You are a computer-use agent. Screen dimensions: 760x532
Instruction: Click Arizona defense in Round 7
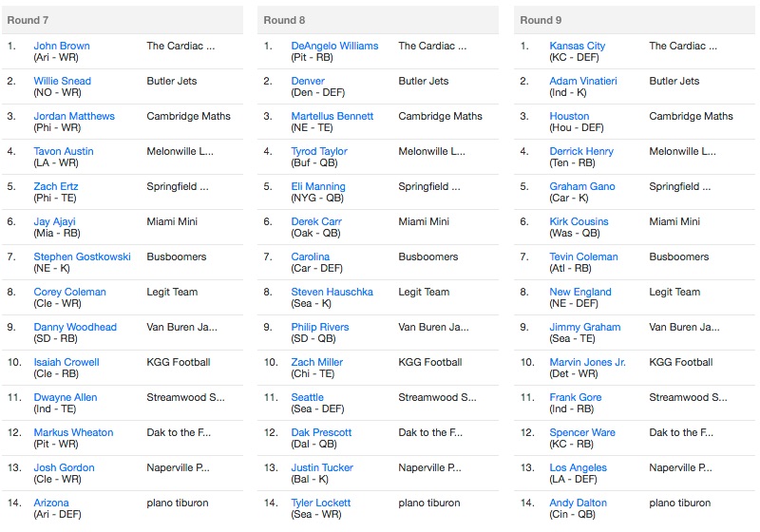tap(51, 503)
